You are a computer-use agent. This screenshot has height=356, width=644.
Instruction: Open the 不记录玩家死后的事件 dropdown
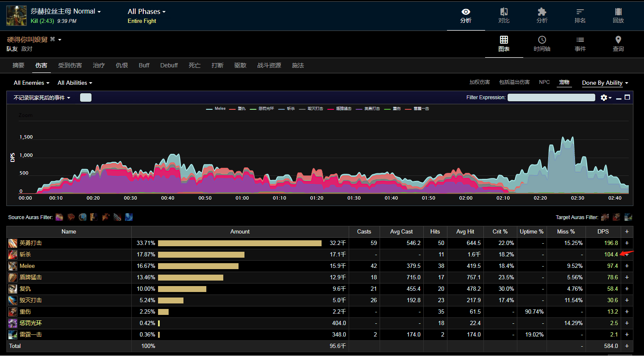coord(42,98)
